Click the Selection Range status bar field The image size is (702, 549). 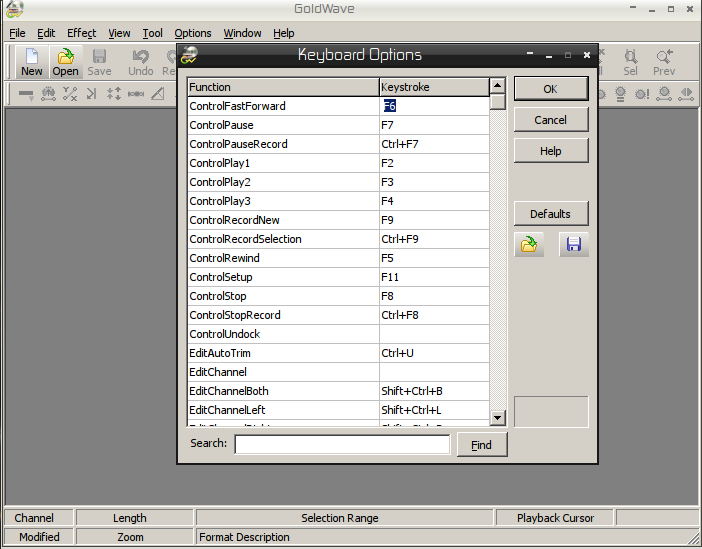[344, 518]
